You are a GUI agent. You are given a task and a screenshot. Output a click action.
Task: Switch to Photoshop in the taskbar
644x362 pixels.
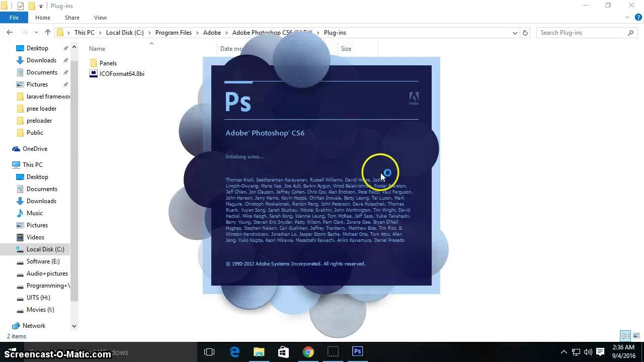pos(357,352)
